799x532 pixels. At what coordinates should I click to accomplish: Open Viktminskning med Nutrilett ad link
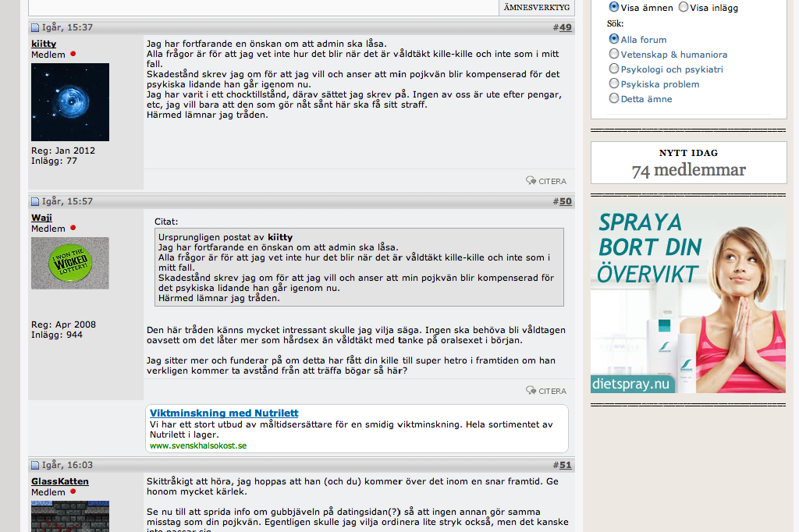[224, 413]
